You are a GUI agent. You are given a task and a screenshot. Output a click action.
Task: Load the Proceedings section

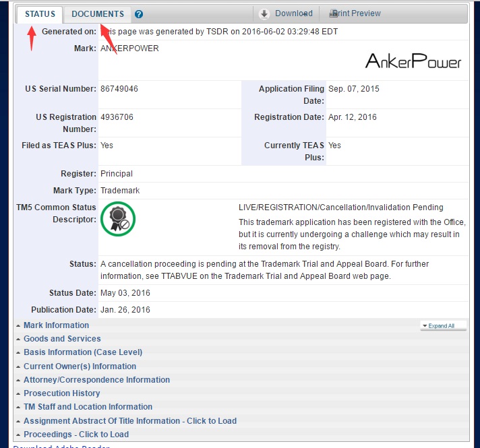pos(76,435)
